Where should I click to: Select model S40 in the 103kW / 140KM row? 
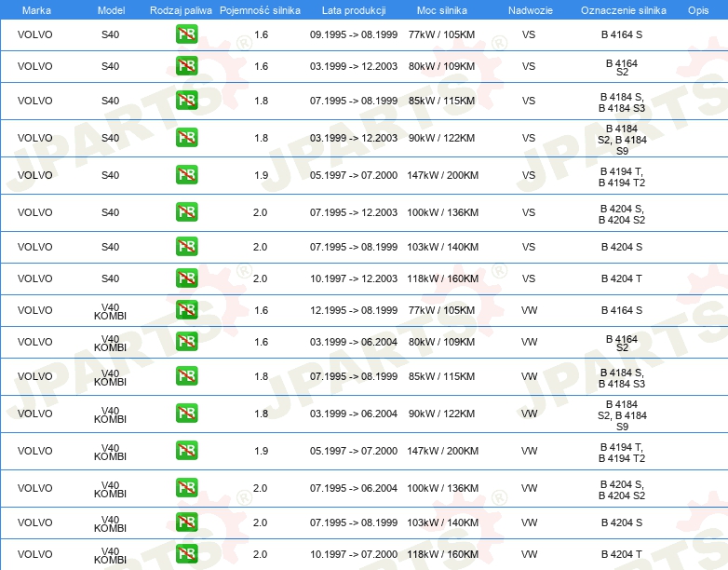[111, 247]
